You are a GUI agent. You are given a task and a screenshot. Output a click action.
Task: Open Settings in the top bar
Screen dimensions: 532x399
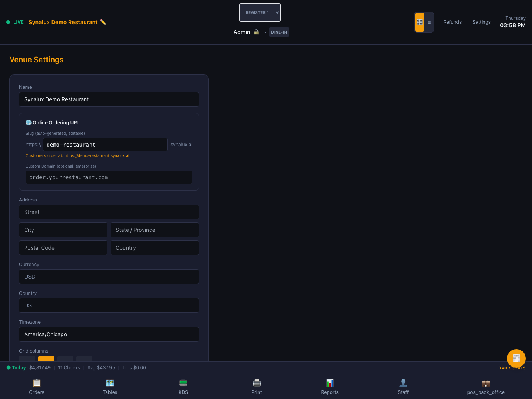[x=481, y=22]
